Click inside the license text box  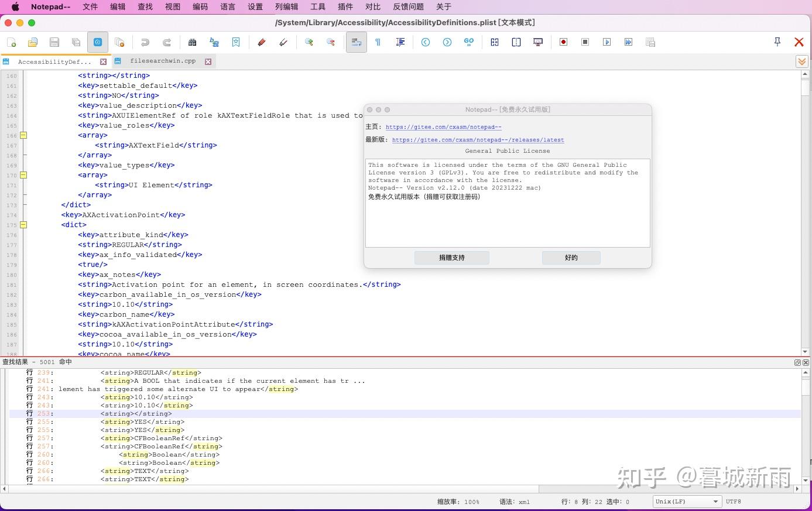tap(508, 203)
